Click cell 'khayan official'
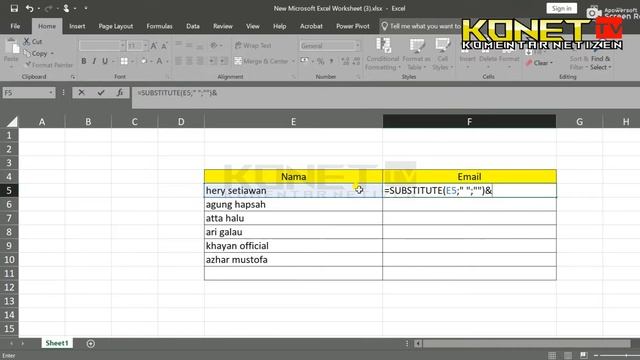 293,246
